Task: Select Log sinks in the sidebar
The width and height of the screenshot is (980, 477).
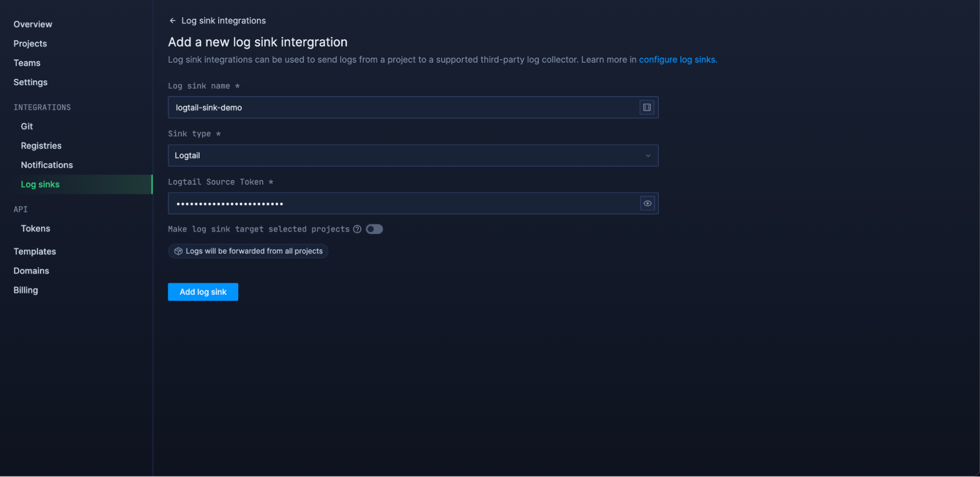Action: (76, 184)
